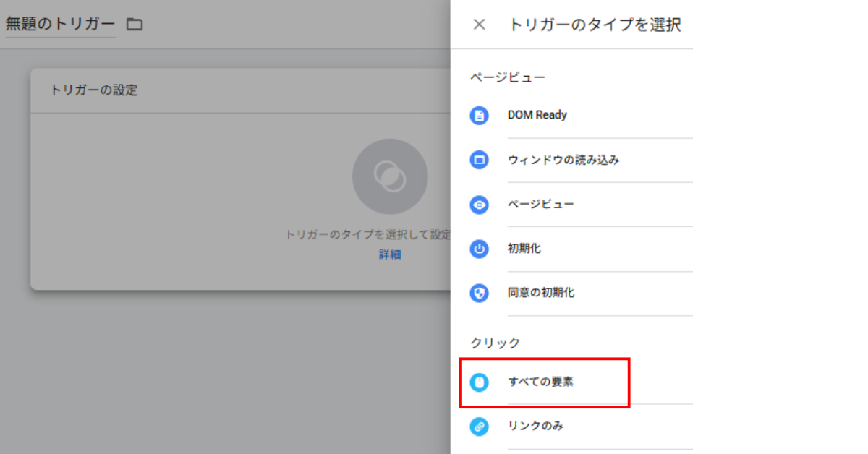Click the リンクのみ chain link icon
Viewport: 868px width, 454px height.
click(x=479, y=427)
